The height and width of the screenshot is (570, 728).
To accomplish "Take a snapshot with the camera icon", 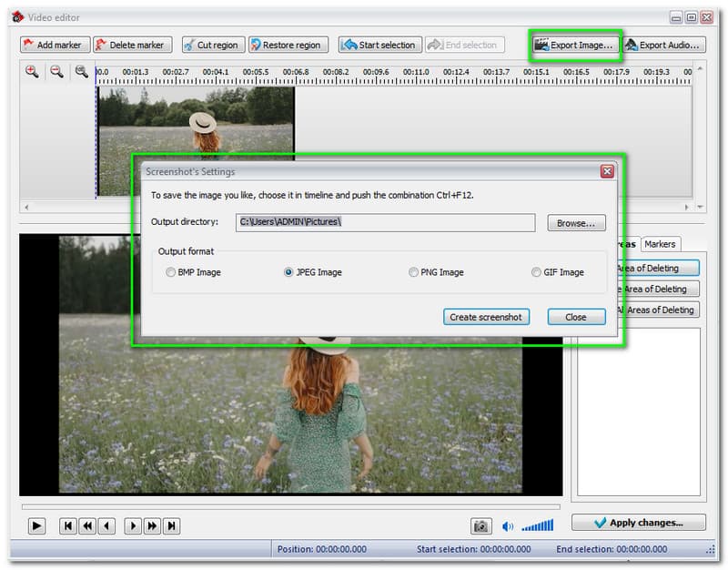I will pyautogui.click(x=480, y=525).
